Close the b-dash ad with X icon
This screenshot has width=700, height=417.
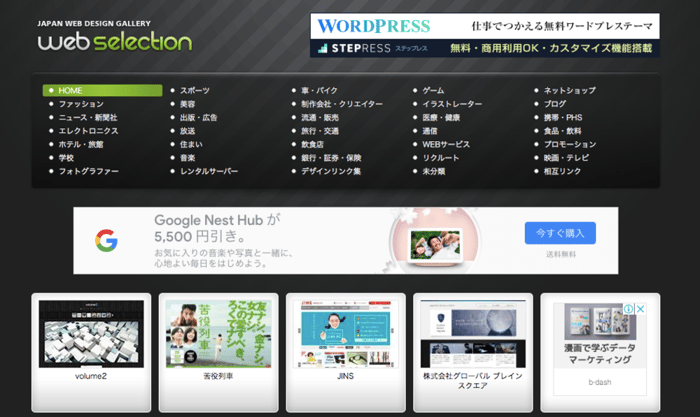coord(640,309)
